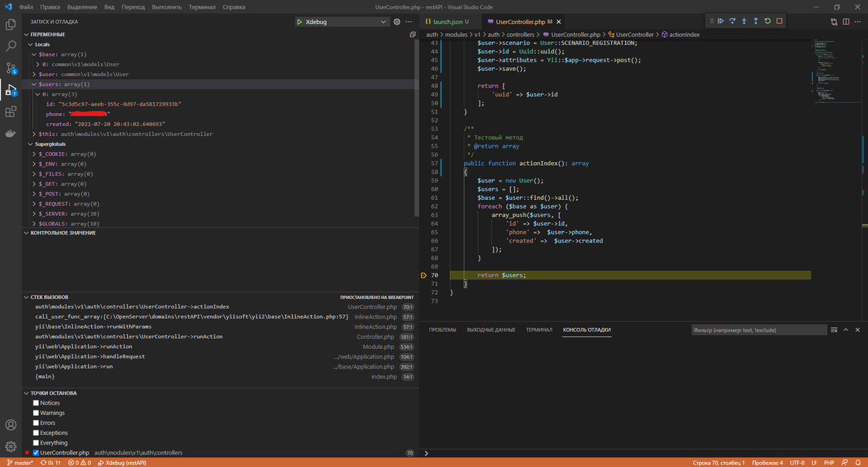Check the Warnings breakpoint option
The image size is (868, 467).
pyautogui.click(x=35, y=413)
